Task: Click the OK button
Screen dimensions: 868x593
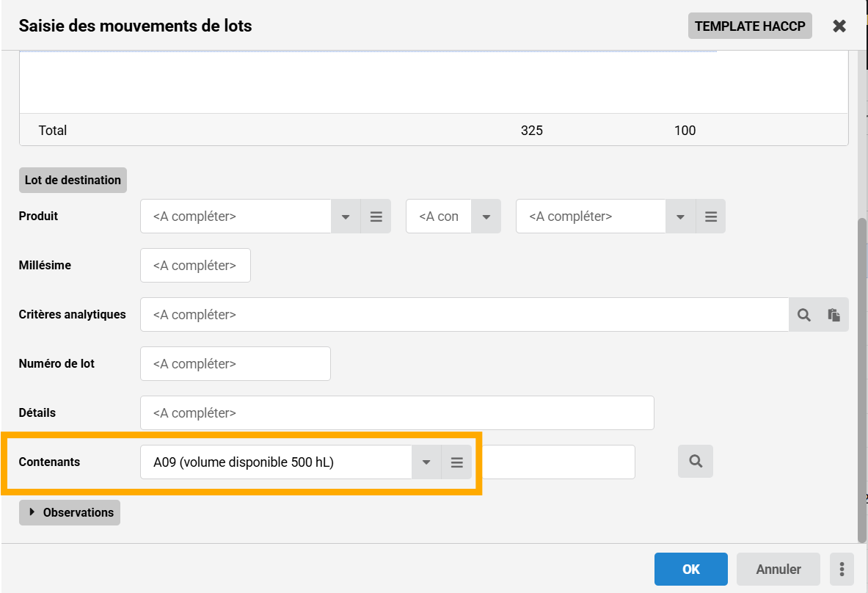Action: point(690,569)
